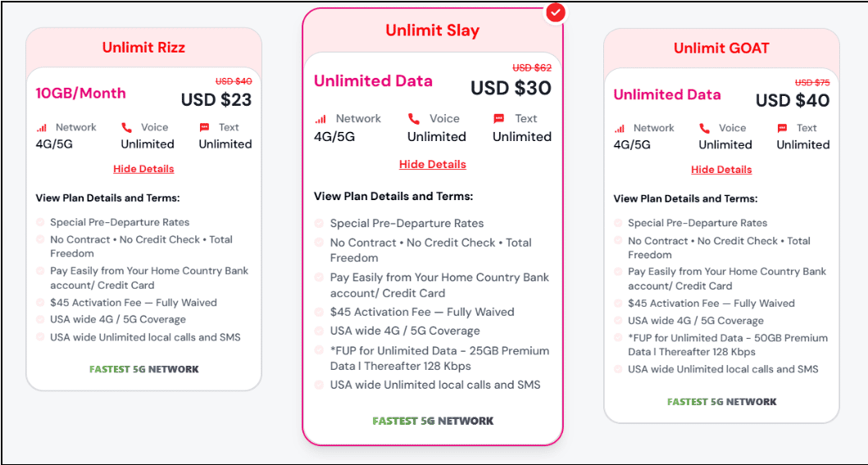Click the Text message icon in Unlimit Slay
The height and width of the screenshot is (465, 868).
(x=499, y=119)
